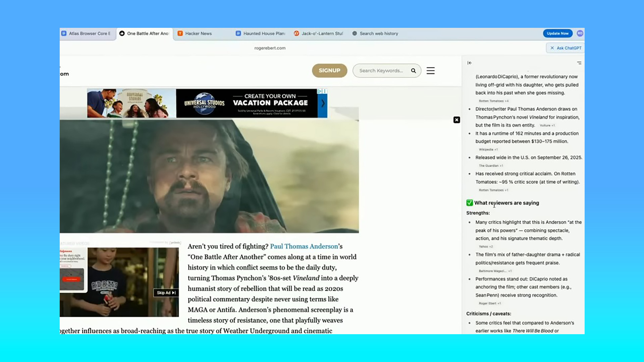The width and height of the screenshot is (644, 362).
Task: Collapse the ChatGPT sidebar panel arrow icon
Action: (x=470, y=63)
